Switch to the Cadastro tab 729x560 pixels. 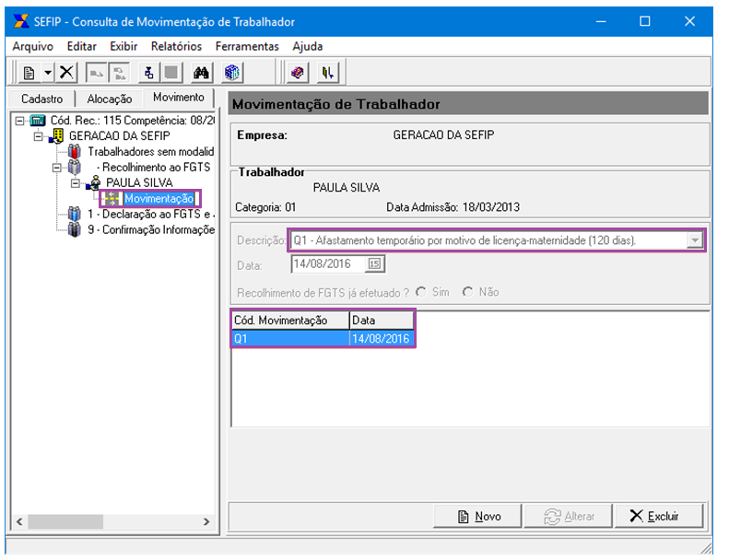click(41, 99)
